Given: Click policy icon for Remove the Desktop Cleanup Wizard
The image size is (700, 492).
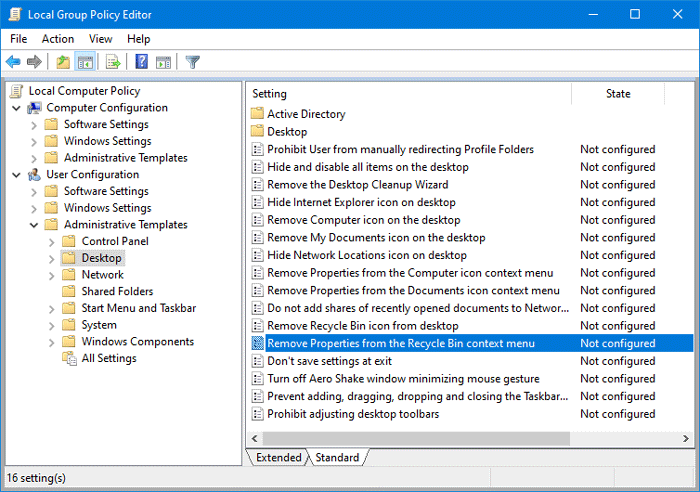Looking at the screenshot, I should click(257, 184).
